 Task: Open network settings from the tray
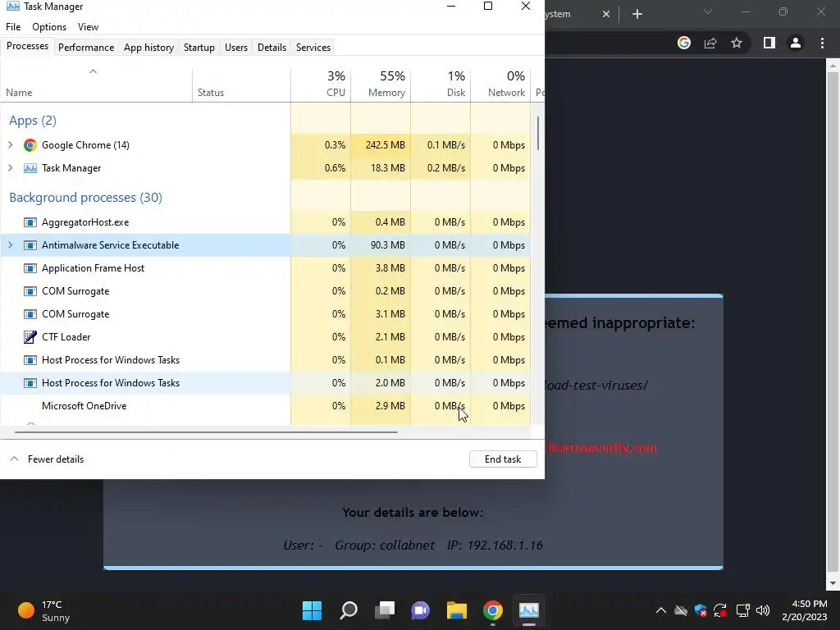tap(742, 610)
